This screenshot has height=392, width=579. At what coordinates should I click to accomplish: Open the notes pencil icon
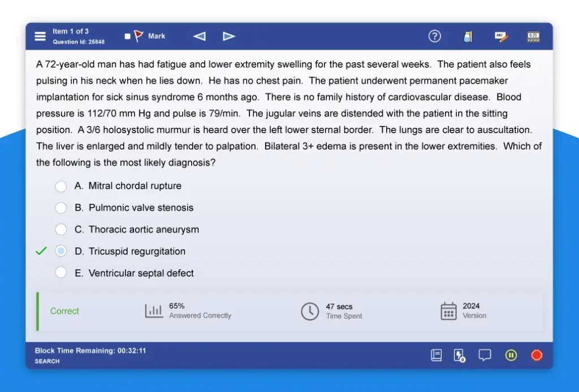click(x=501, y=37)
